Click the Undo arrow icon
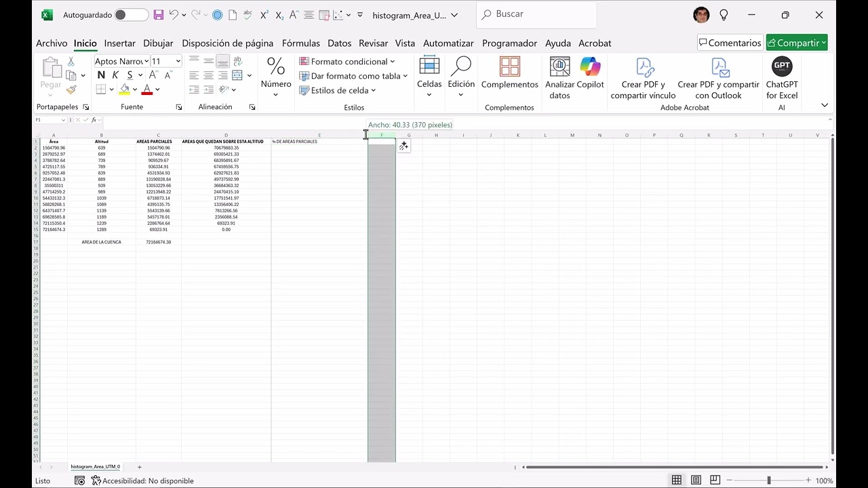The height and width of the screenshot is (488, 868). click(x=174, y=15)
